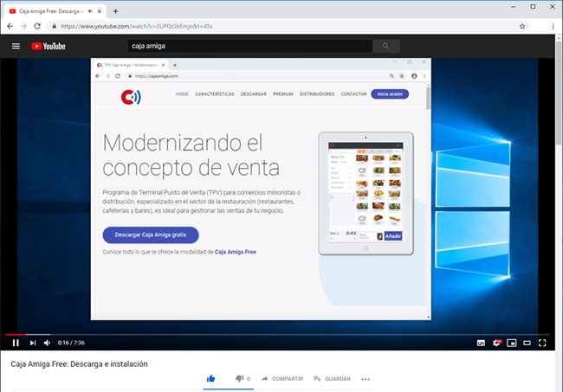Click the inner browser's forward arrow
The image size is (563, 392).
click(107, 76)
